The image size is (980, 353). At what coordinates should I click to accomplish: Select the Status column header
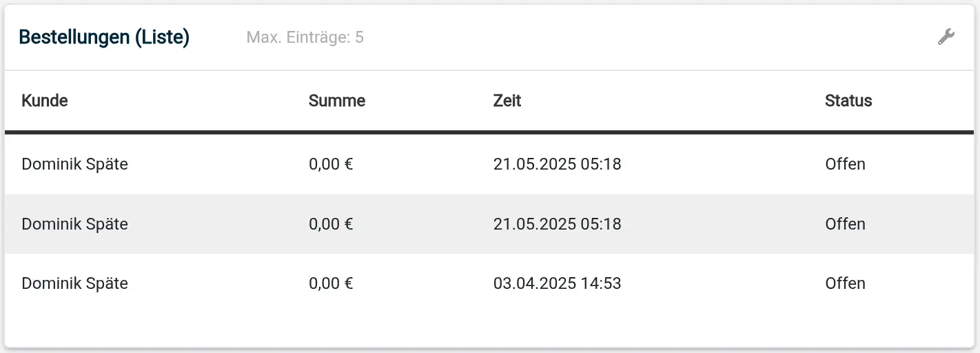point(848,101)
